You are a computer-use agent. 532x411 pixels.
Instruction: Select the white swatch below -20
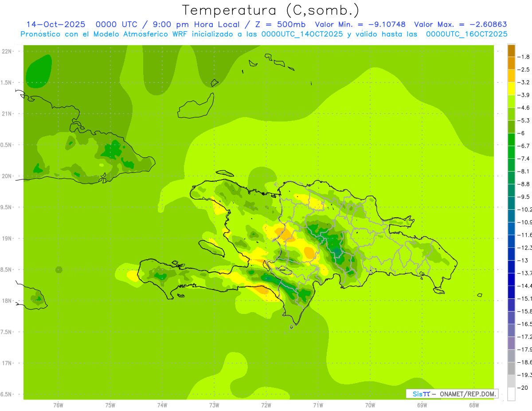pyautogui.click(x=511, y=394)
